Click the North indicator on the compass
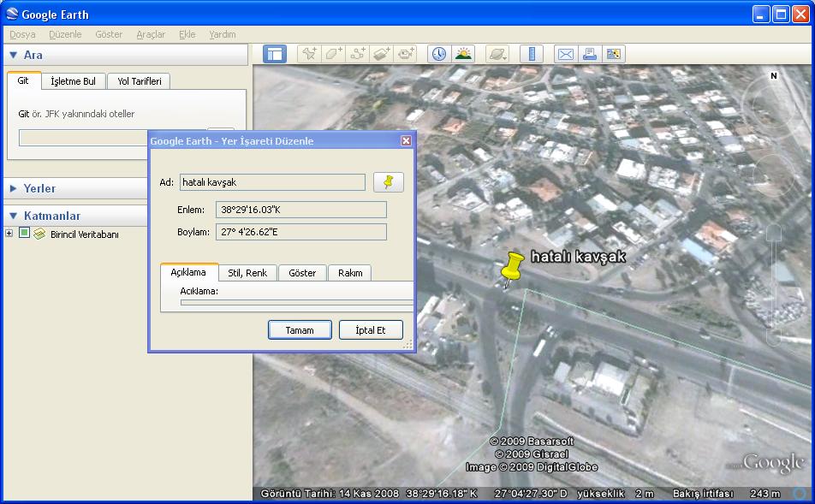815x504 pixels. tap(773, 76)
